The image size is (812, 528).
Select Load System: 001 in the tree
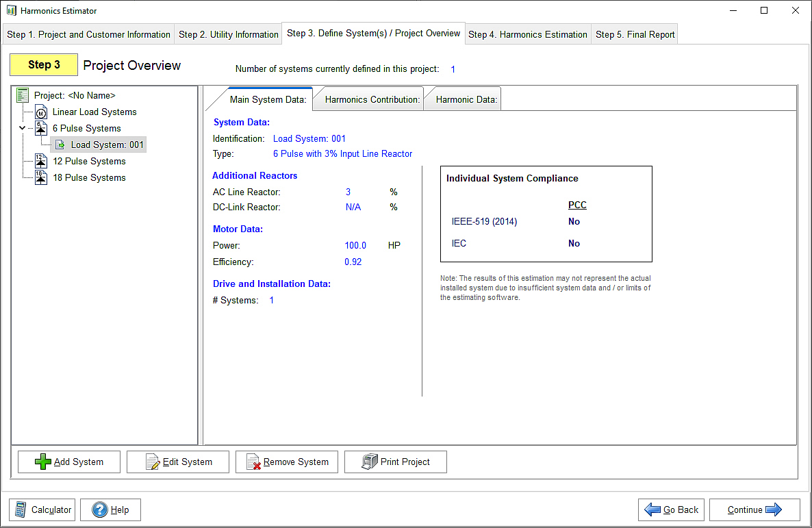107,145
